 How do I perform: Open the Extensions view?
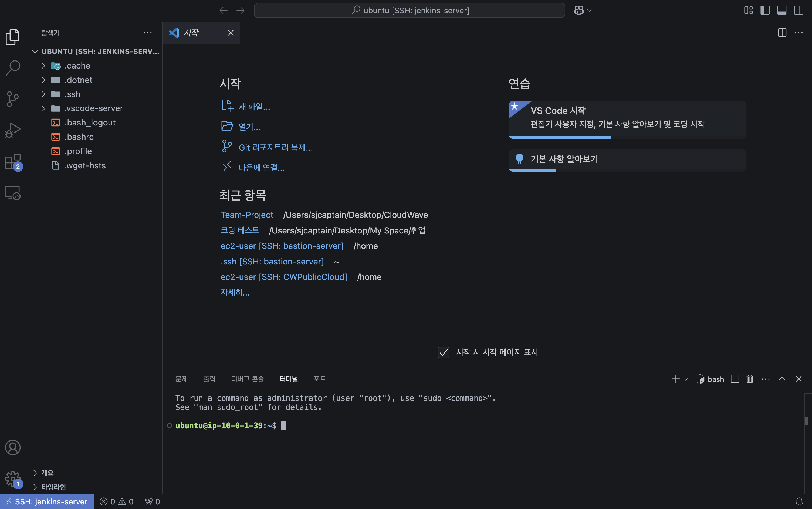[x=13, y=162]
